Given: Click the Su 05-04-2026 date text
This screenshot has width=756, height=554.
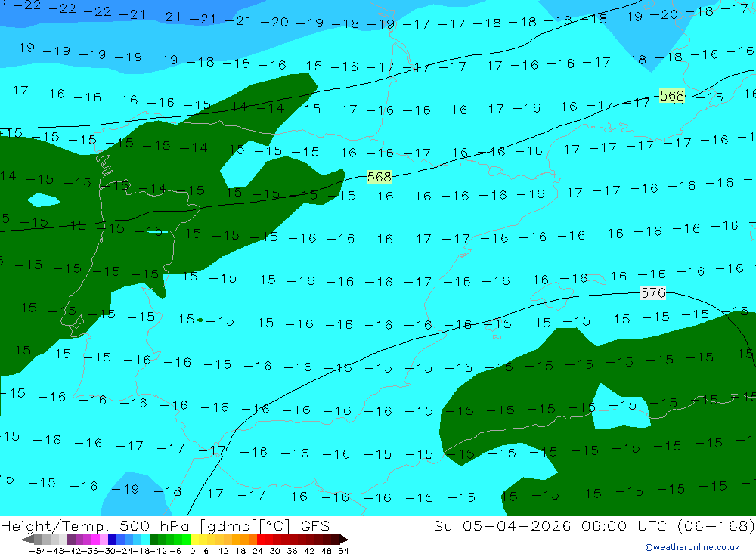Looking at the screenshot, I should 502,525.
